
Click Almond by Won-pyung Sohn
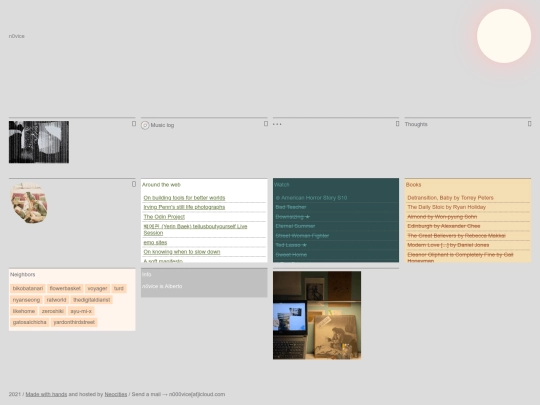442,217
